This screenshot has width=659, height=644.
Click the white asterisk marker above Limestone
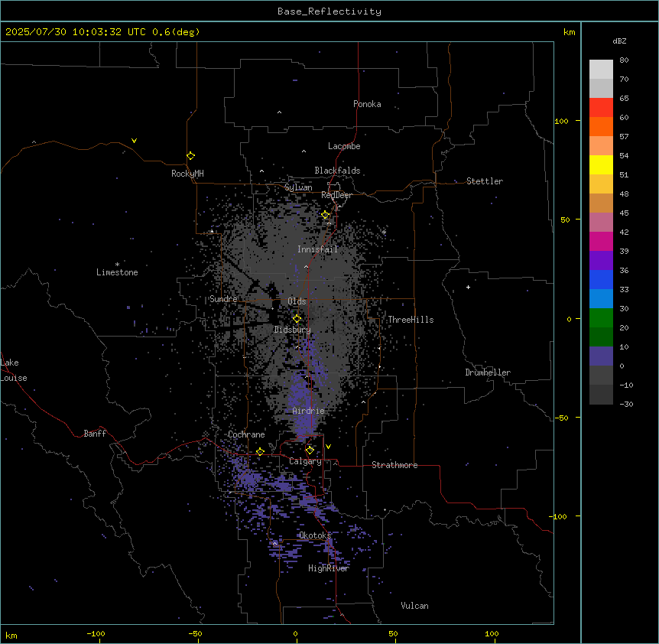pyautogui.click(x=117, y=265)
